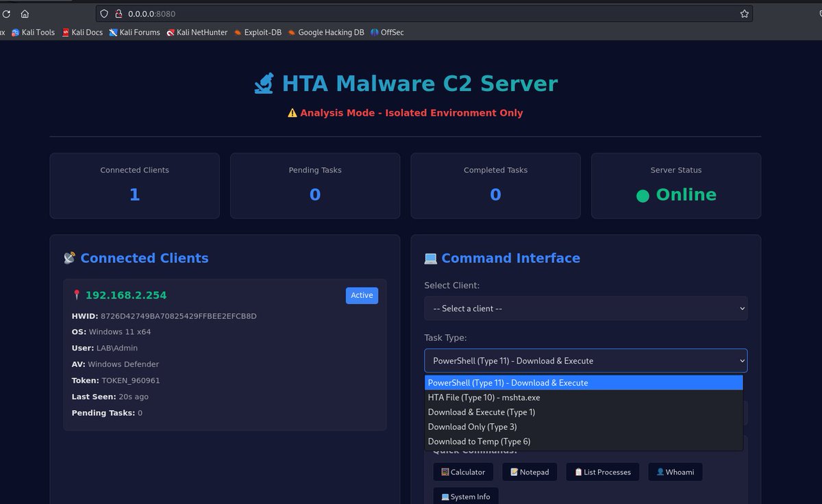Open the Kali NetHunter bookmark
This screenshot has height=504, width=822.
(x=197, y=32)
